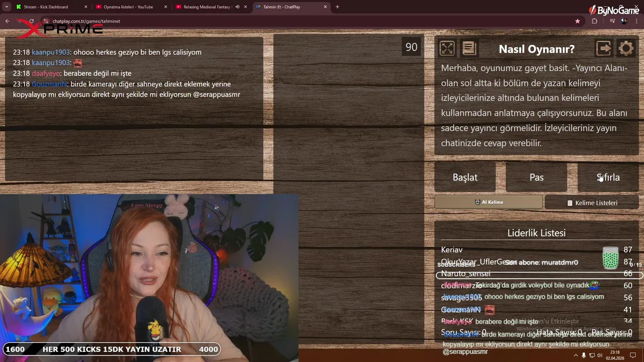Open a new browser tab
The height and width of the screenshot is (362, 644).
[x=337, y=7]
